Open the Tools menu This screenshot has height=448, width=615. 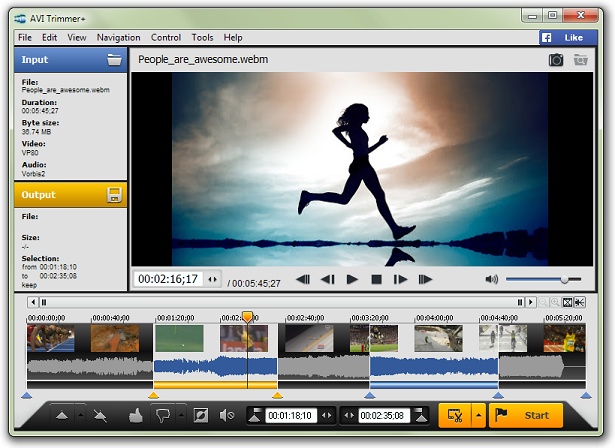202,38
